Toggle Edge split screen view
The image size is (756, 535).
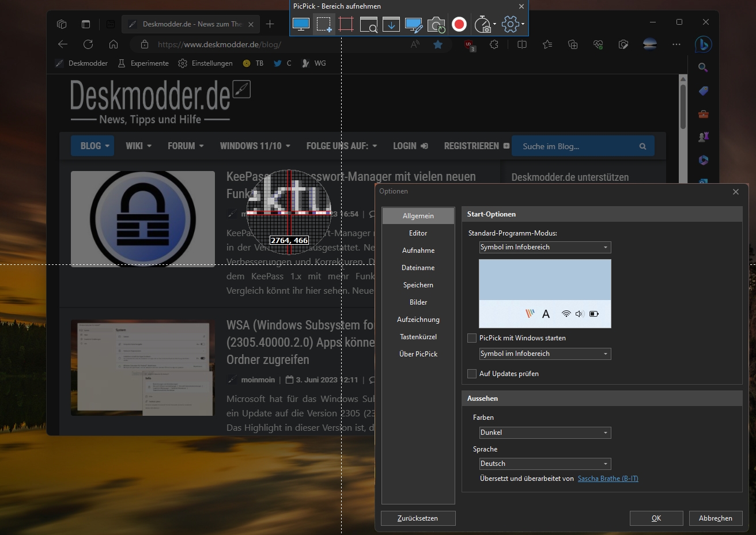coord(522,44)
